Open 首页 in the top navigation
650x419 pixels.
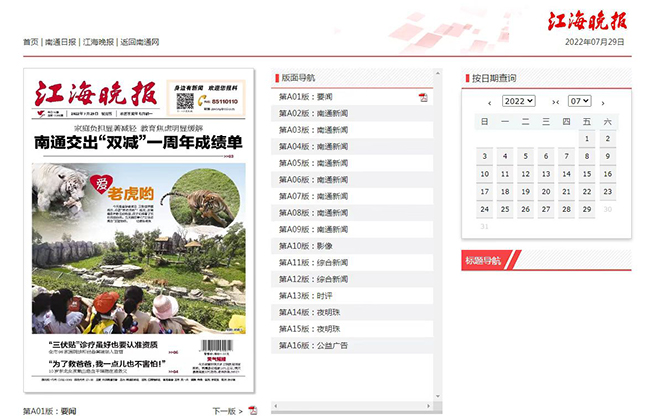31,42
